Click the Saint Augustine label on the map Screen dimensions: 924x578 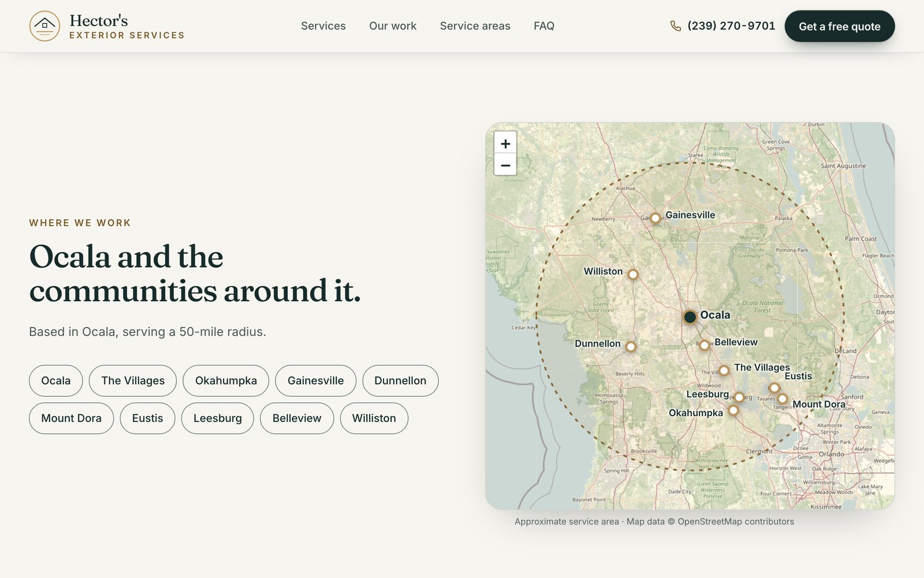tap(843, 166)
